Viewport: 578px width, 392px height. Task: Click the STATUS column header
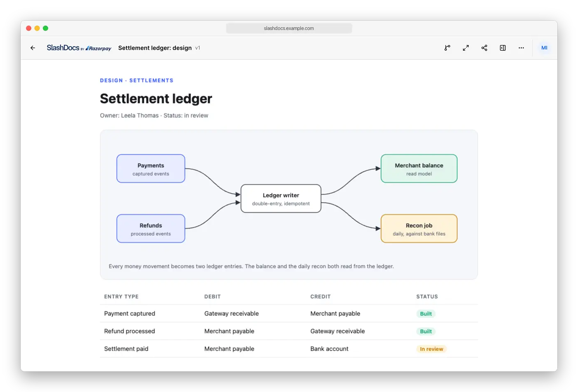427,297
